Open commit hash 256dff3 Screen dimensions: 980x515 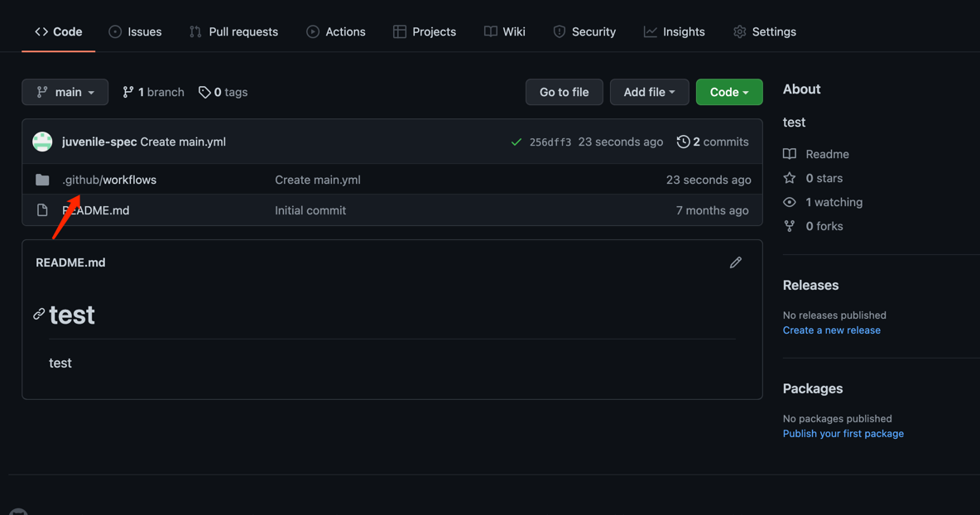[x=550, y=142]
